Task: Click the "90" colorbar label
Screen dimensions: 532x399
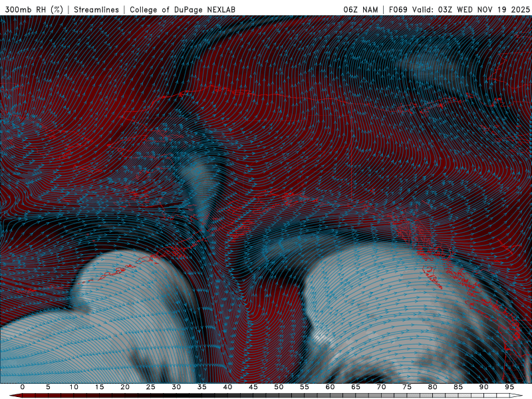Action: (483, 387)
